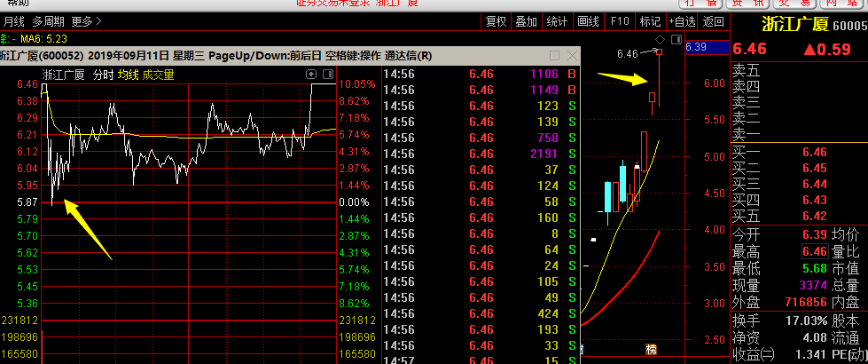Open the 多周期 multi-period view
This screenshot has width=868, height=364.
tap(48, 21)
